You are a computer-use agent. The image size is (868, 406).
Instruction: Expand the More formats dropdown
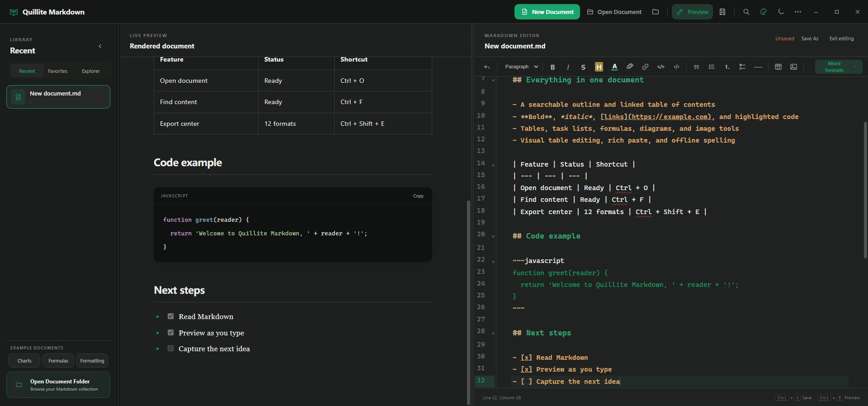pos(839,67)
